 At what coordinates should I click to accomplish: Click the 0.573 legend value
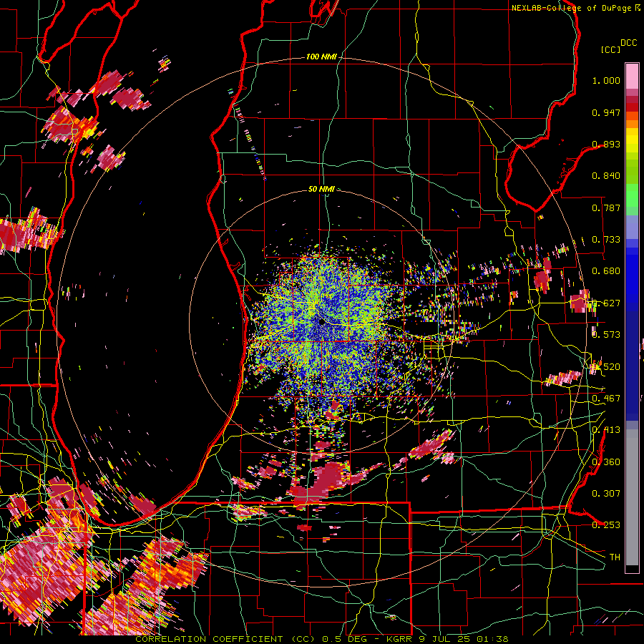pos(606,335)
